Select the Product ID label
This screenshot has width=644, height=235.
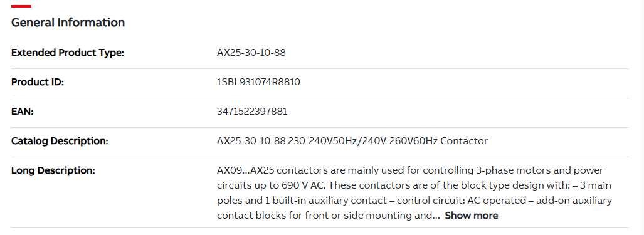pyautogui.click(x=38, y=82)
